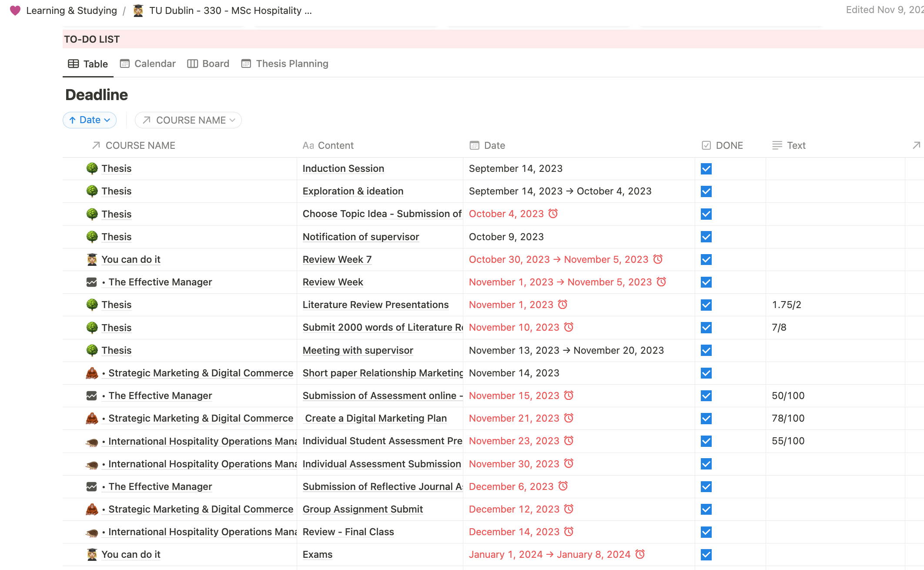Click tree icon on Induction Session row

[x=92, y=168]
